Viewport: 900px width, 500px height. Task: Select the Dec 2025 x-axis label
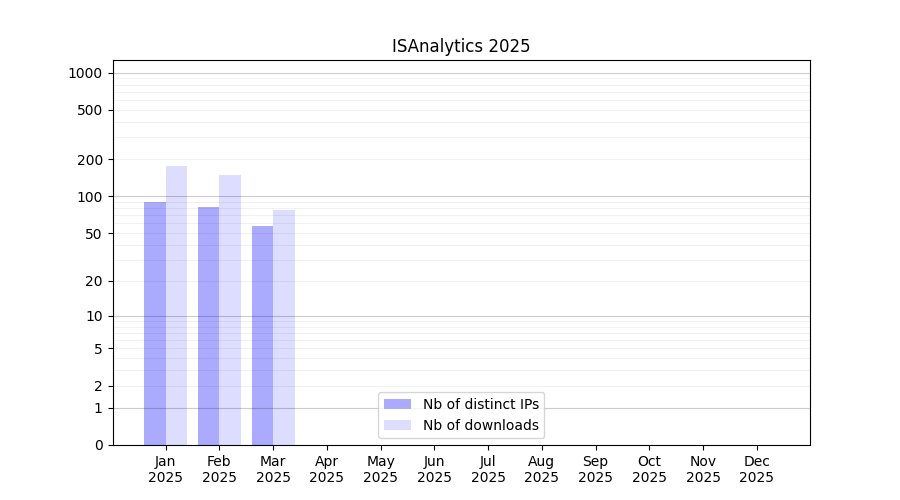[756, 469]
